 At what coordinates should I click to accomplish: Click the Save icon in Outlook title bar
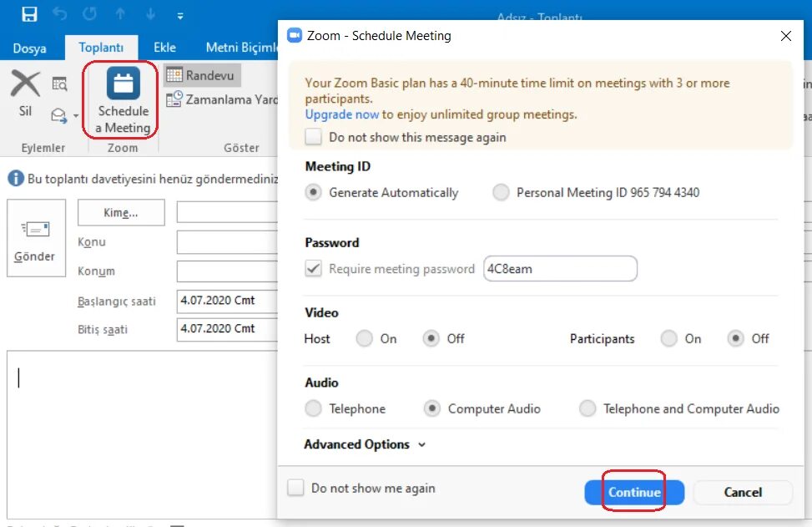coord(29,14)
